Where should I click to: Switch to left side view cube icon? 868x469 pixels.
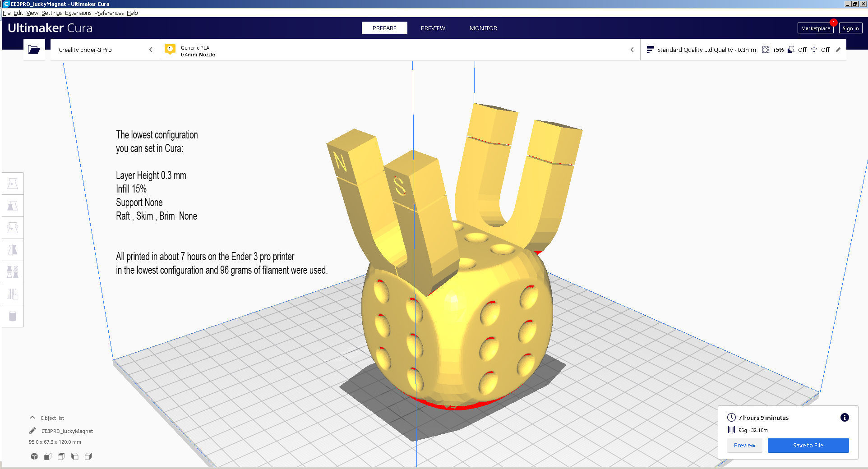point(75,456)
